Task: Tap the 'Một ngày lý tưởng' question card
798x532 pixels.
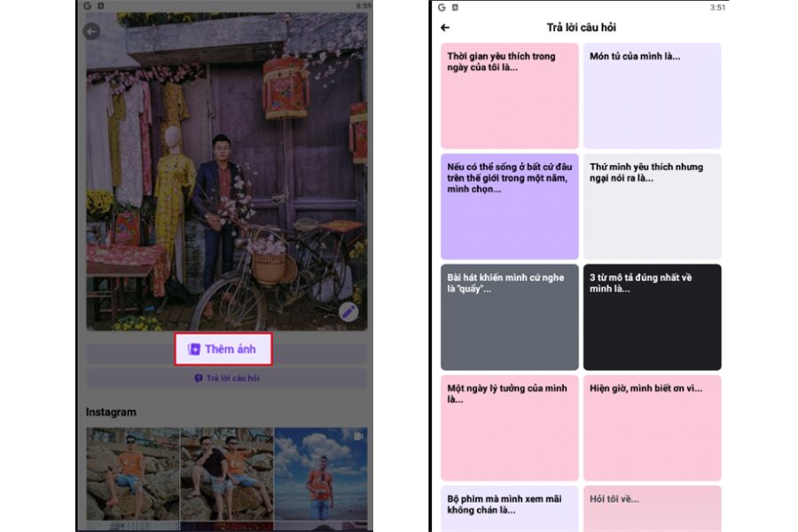Action: coord(509,427)
